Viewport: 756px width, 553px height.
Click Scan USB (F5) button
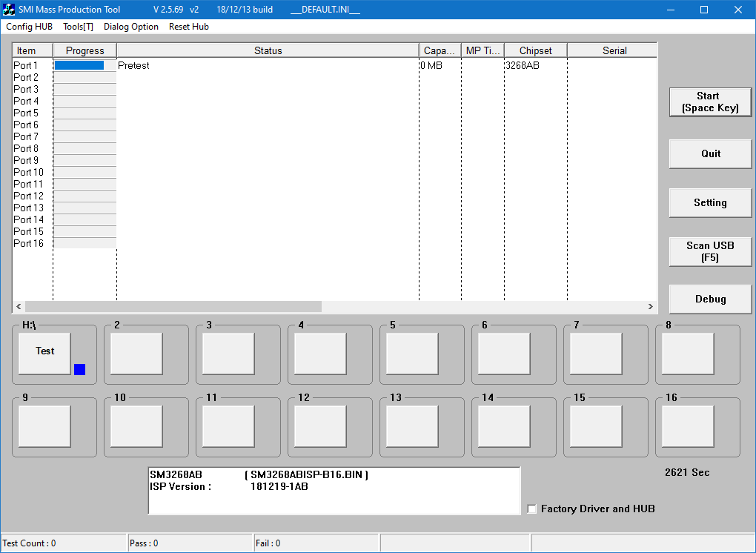click(x=710, y=251)
